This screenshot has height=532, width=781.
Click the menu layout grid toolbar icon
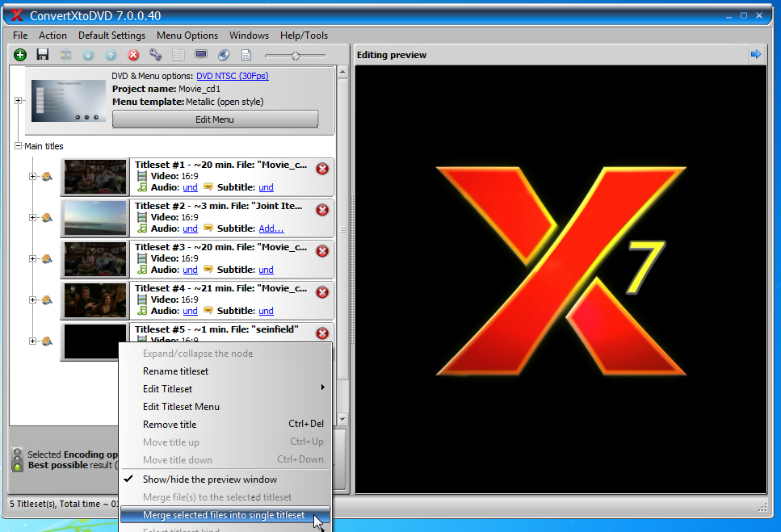[x=178, y=55]
